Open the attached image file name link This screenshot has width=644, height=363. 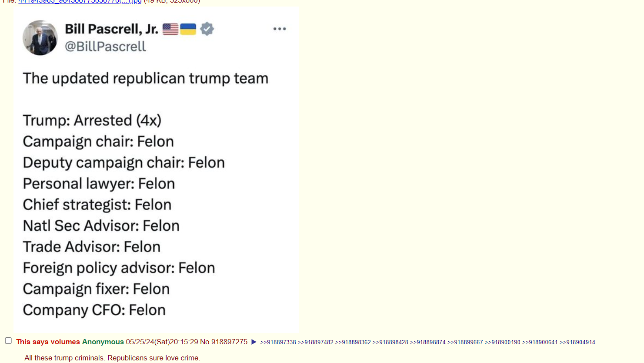click(x=80, y=2)
